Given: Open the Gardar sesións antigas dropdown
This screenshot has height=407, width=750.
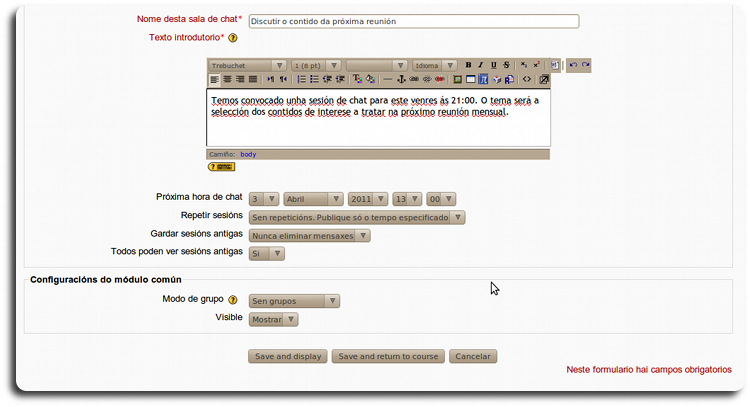Looking at the screenshot, I should coord(309,236).
